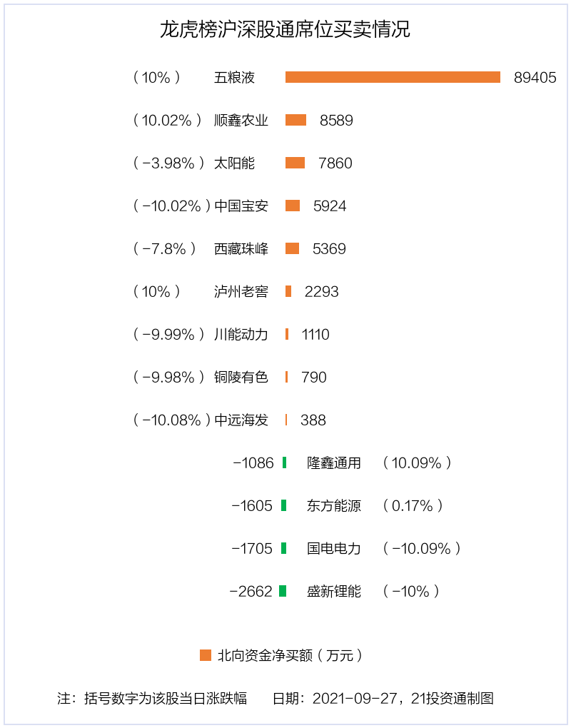Select the 中远海发 stock name

click(241, 420)
